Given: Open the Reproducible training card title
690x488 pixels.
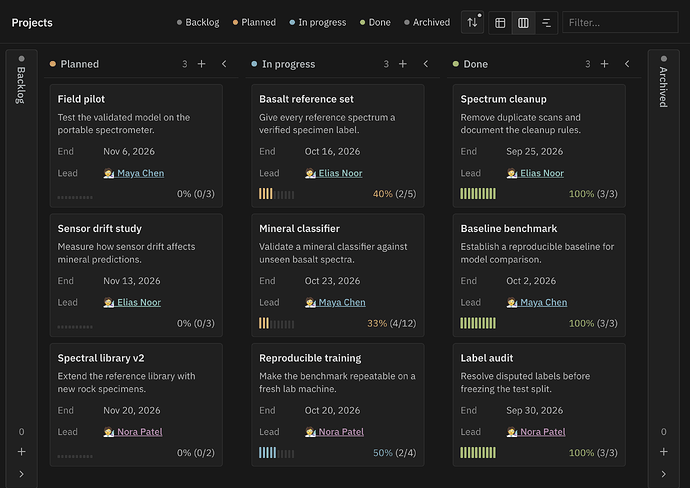Looking at the screenshot, I should pyautogui.click(x=310, y=358).
